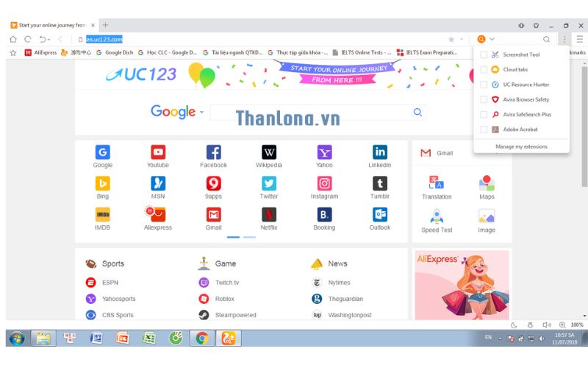Select Manage my extensions entry
Screen dimensions: 588x368
[521, 146]
